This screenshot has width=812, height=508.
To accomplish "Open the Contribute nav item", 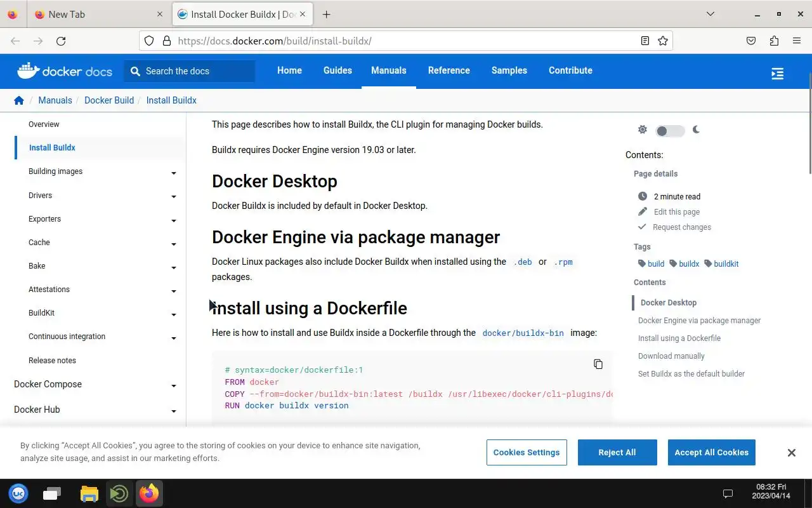I will 570,70.
